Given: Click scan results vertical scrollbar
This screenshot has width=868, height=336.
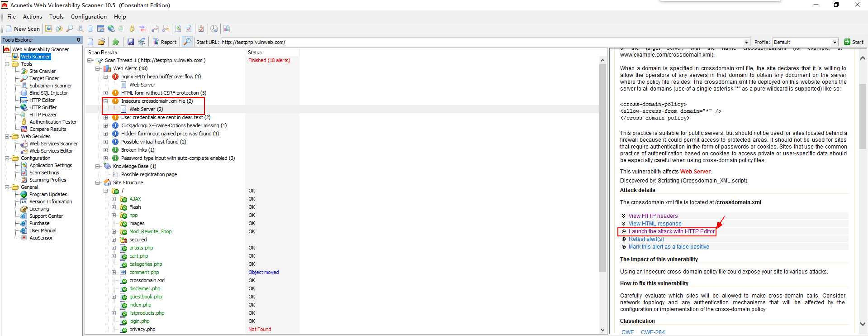Looking at the screenshot, I should [x=602, y=168].
